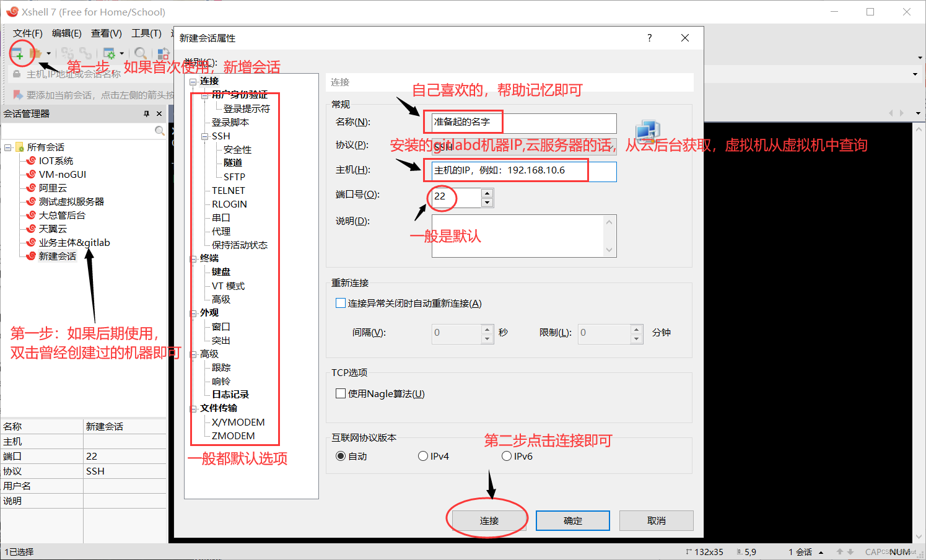Select X/YMODEM in category tree
Screen dimensions: 926x560
pos(238,422)
